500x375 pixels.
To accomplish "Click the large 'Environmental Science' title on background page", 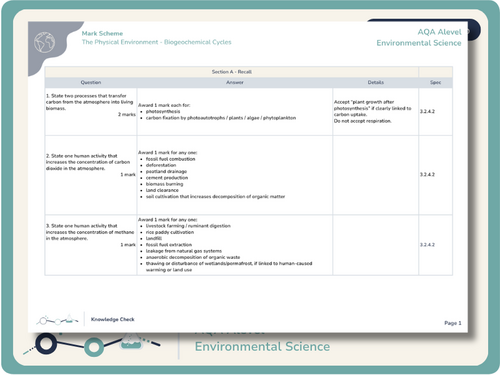I will [262, 346].
